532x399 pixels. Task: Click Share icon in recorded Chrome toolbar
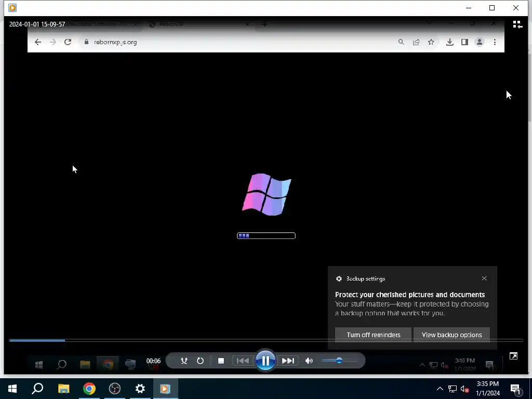pyautogui.click(x=416, y=42)
